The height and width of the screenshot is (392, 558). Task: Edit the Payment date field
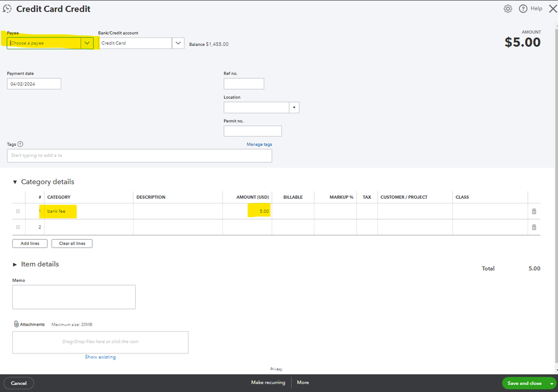pos(34,84)
